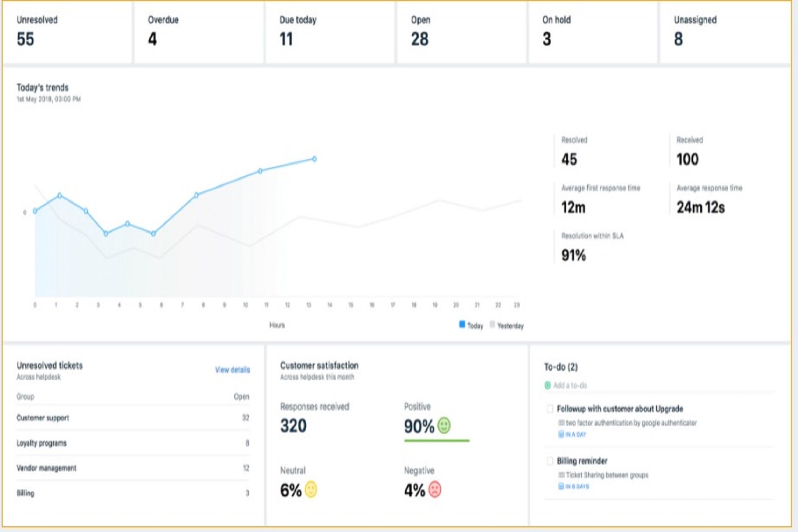Viewport: 798px width, 532px height.
Task: Open the Due today tickets tile
Action: (x=330, y=32)
